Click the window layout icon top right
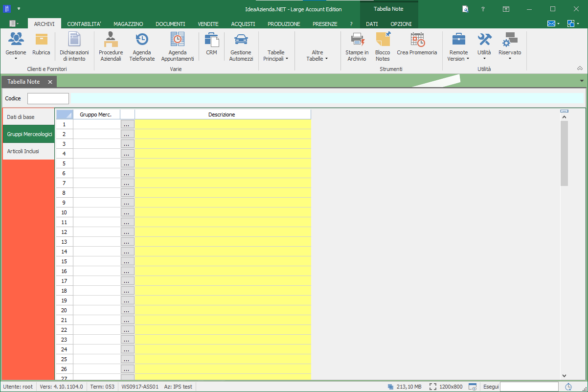Image resolution: width=588 pixels, height=392 pixels. tap(571, 23)
